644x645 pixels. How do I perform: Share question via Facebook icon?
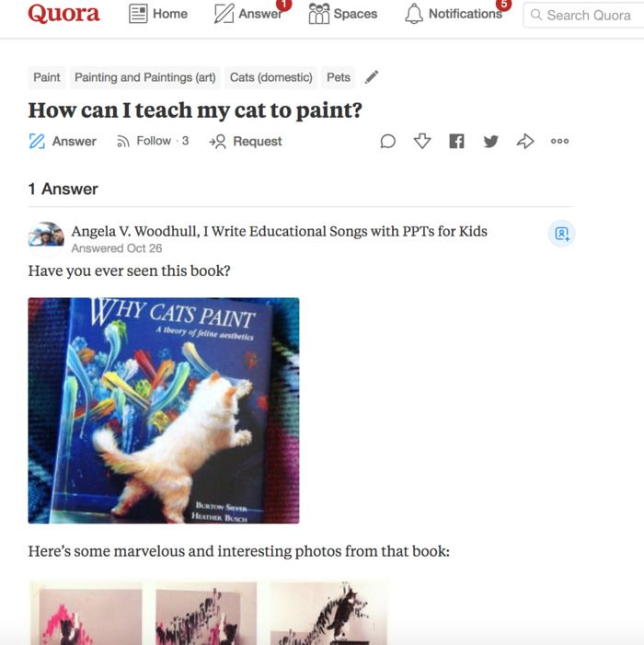point(456,141)
